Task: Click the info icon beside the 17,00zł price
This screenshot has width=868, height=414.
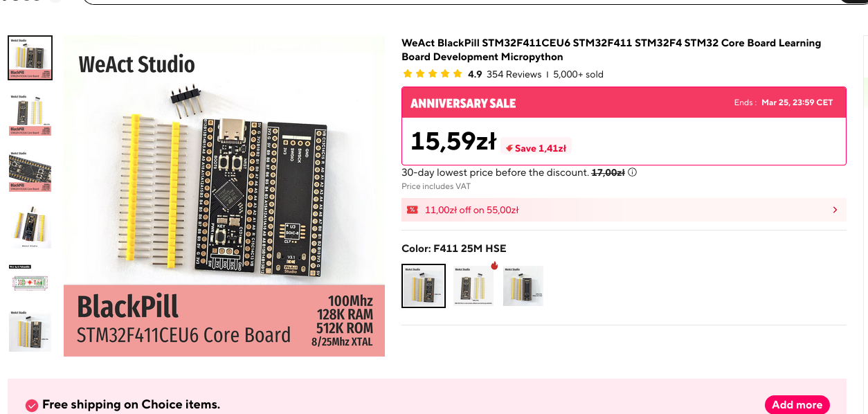Action: pos(633,172)
